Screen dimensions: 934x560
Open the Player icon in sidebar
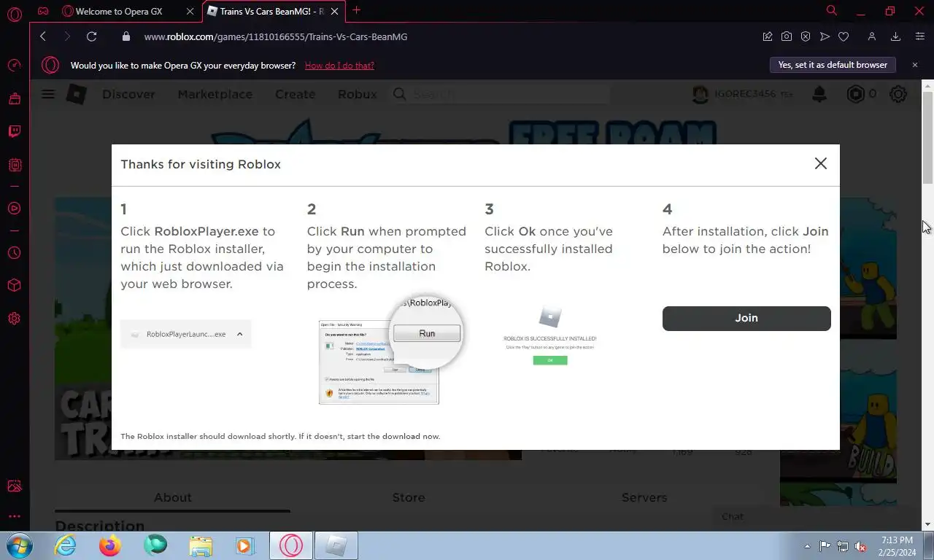point(14,209)
